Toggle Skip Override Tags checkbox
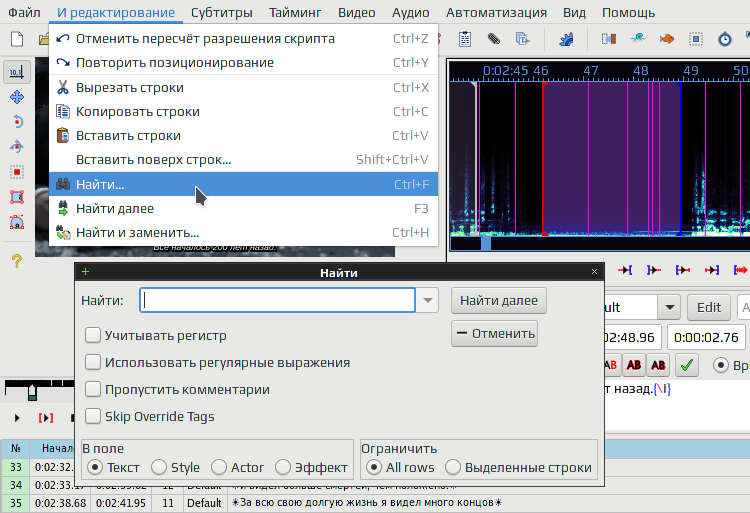750x513 pixels. [x=93, y=416]
